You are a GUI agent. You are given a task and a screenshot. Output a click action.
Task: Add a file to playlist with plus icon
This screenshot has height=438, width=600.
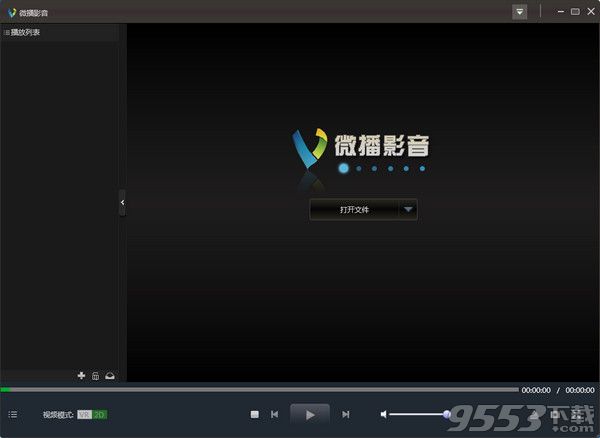point(81,376)
